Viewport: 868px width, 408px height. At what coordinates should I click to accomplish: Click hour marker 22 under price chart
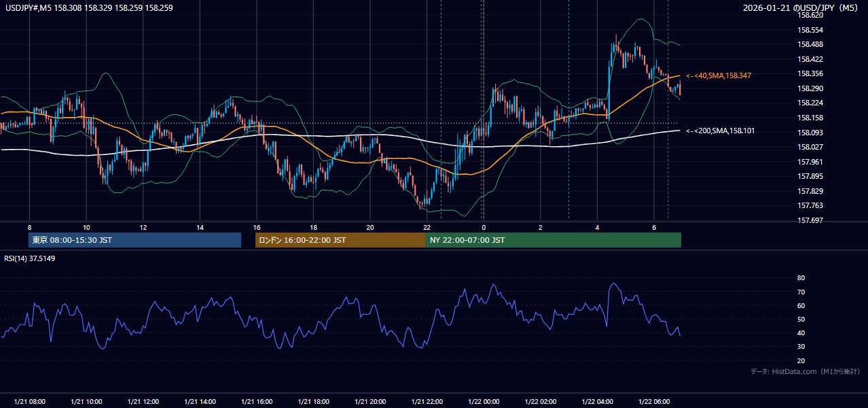[427, 227]
